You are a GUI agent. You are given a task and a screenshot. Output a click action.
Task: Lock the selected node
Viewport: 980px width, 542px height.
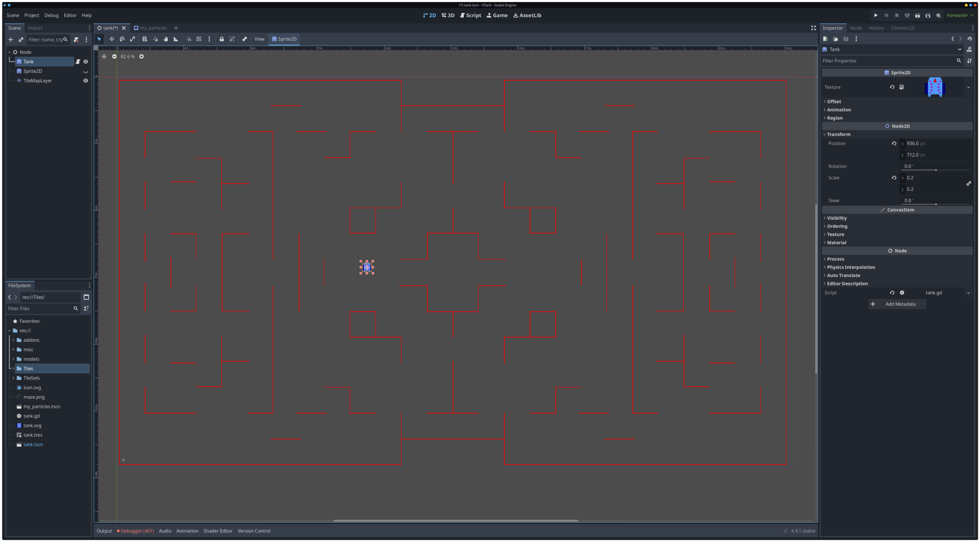tap(221, 39)
